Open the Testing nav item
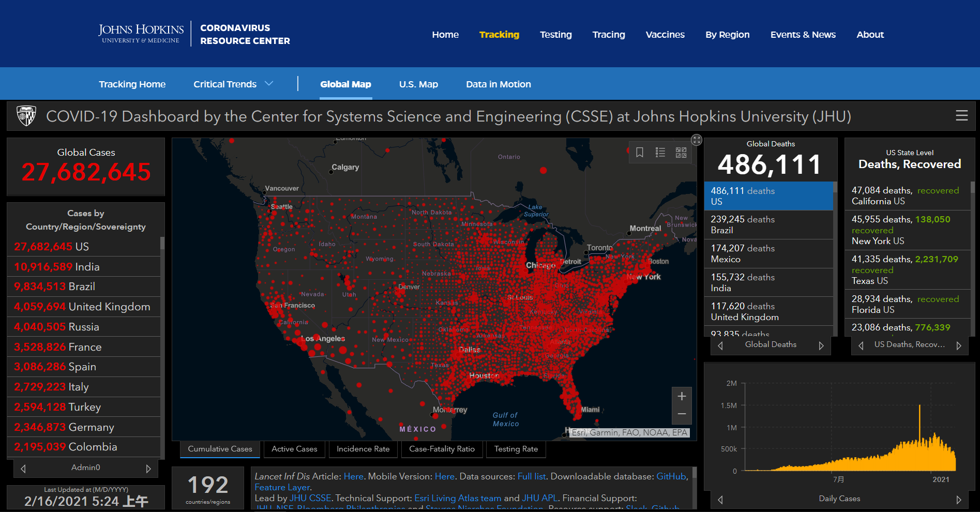Viewport: 980px width, 512px height. [556, 35]
